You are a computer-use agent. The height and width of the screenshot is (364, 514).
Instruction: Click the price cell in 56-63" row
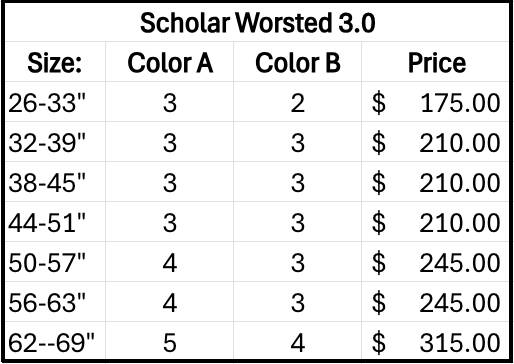point(435,302)
